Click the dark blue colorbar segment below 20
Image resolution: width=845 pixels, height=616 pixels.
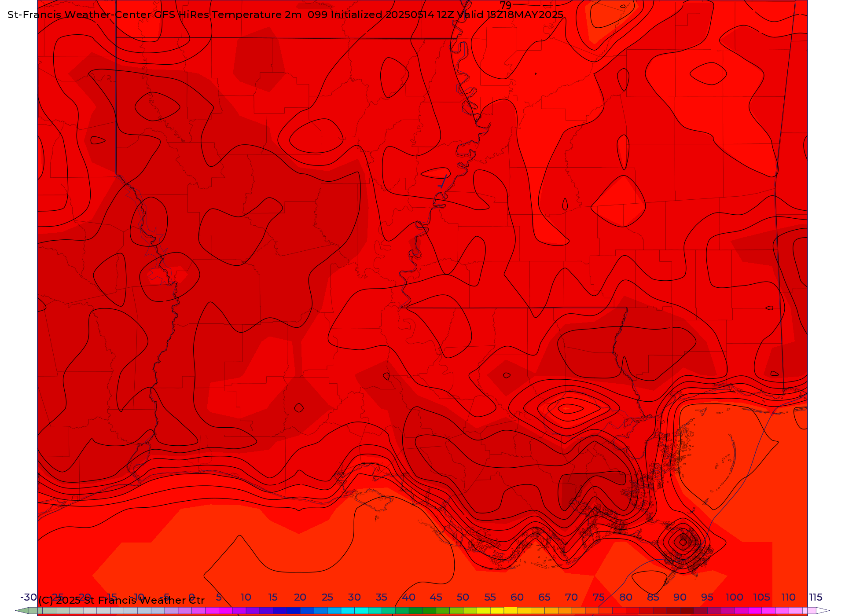click(x=293, y=611)
